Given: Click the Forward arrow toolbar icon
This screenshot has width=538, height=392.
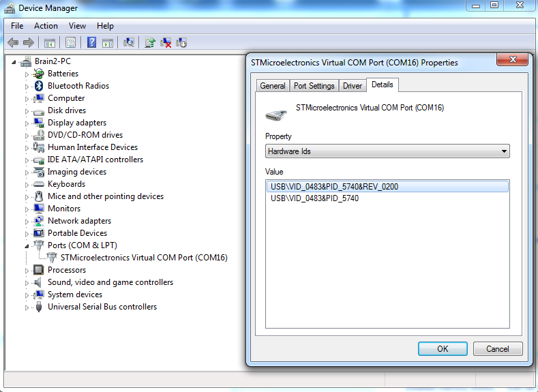Looking at the screenshot, I should tap(29, 42).
